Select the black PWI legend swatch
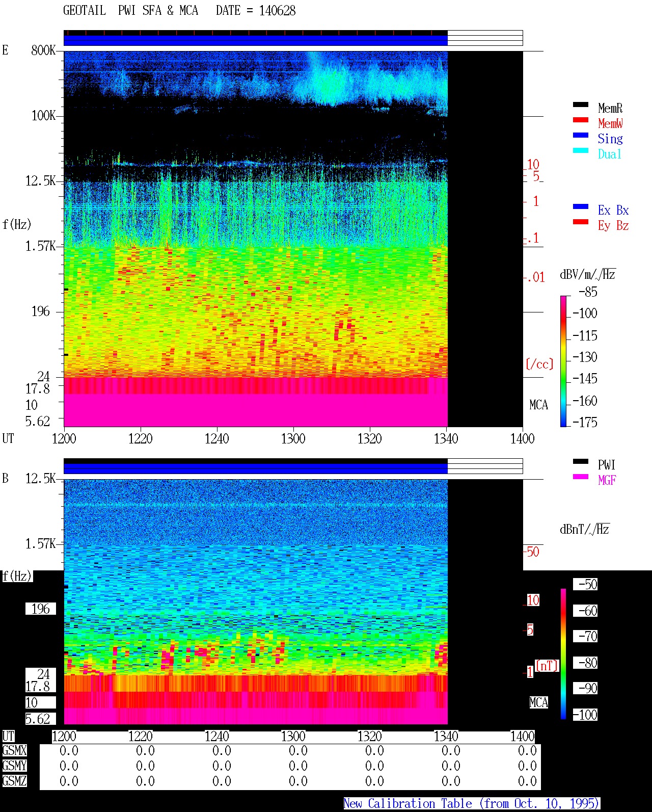The image size is (652, 812). 581,461
